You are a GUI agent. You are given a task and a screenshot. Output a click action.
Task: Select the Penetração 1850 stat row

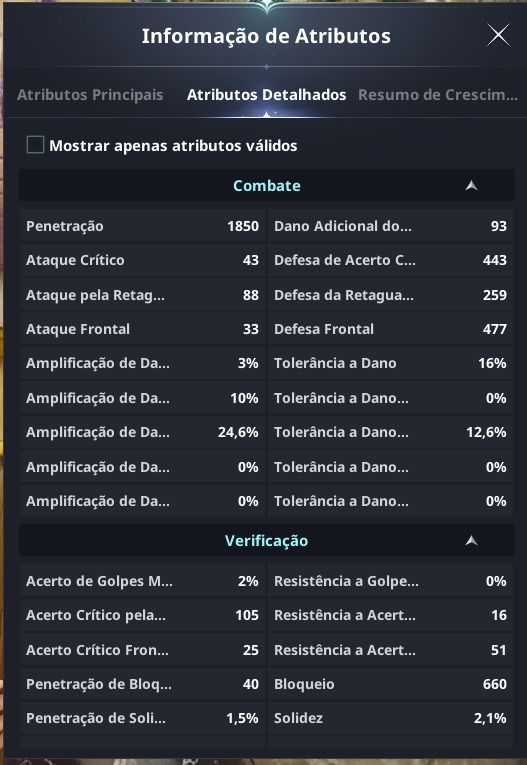[x=142, y=226]
